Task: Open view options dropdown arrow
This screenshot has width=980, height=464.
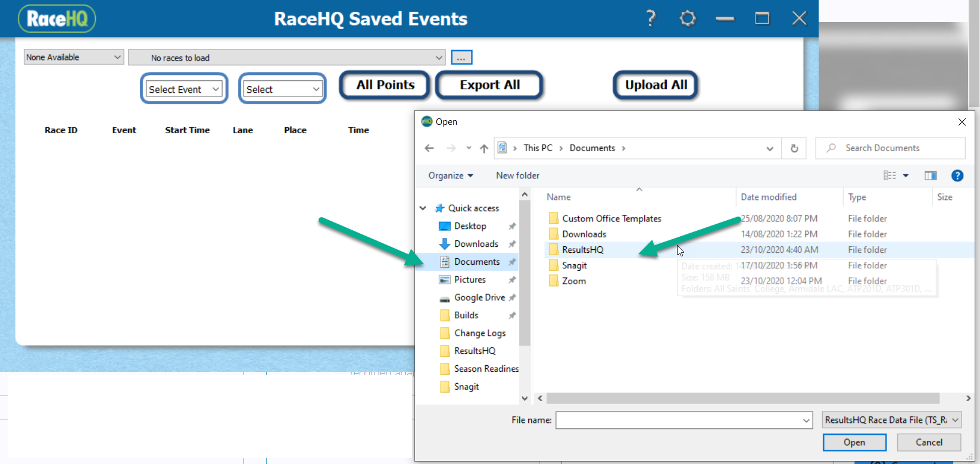Action: (x=906, y=175)
